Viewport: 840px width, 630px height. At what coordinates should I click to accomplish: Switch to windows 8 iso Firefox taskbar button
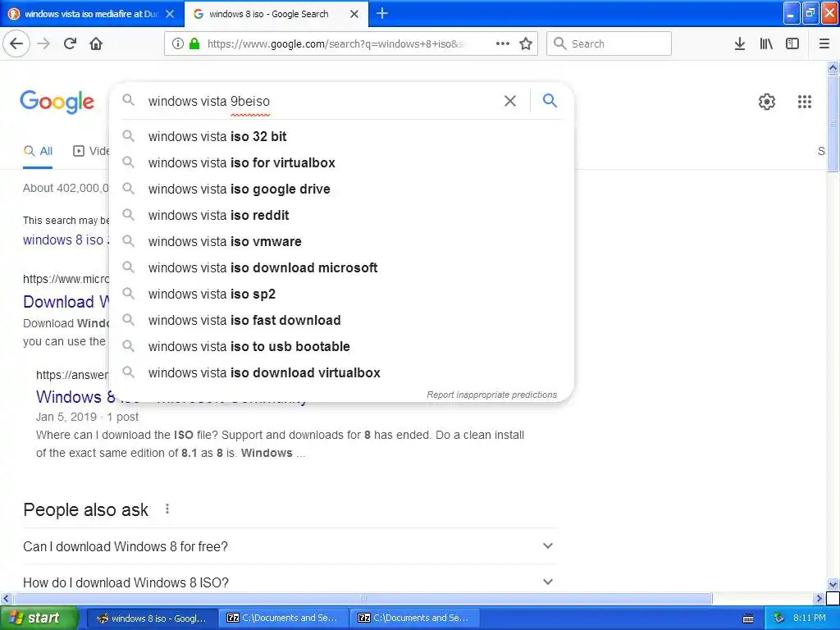tap(152, 619)
